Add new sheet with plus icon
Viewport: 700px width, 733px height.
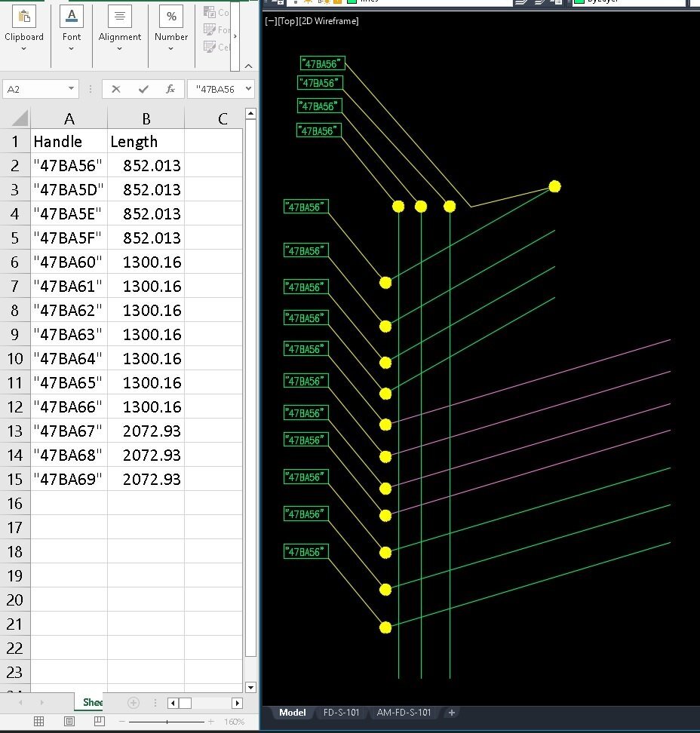coord(134,703)
